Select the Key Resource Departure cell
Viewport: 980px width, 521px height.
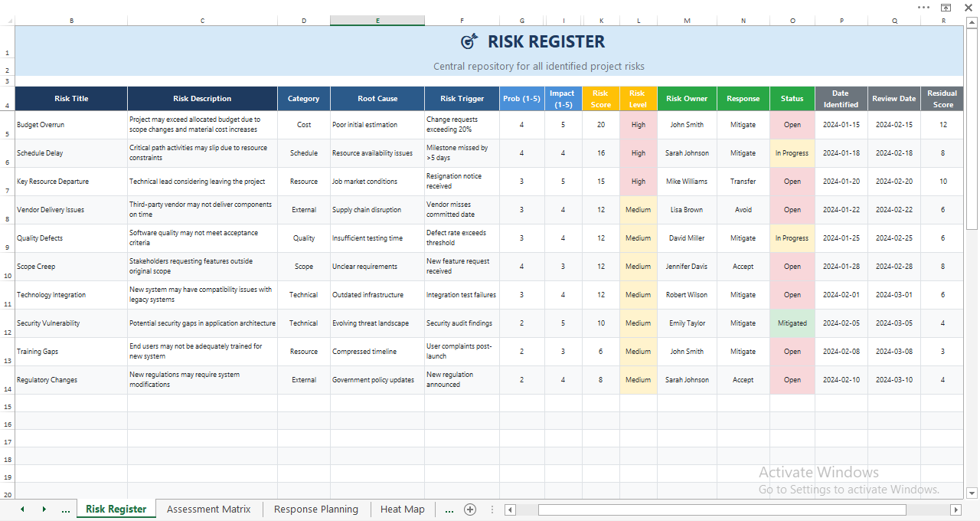point(72,182)
